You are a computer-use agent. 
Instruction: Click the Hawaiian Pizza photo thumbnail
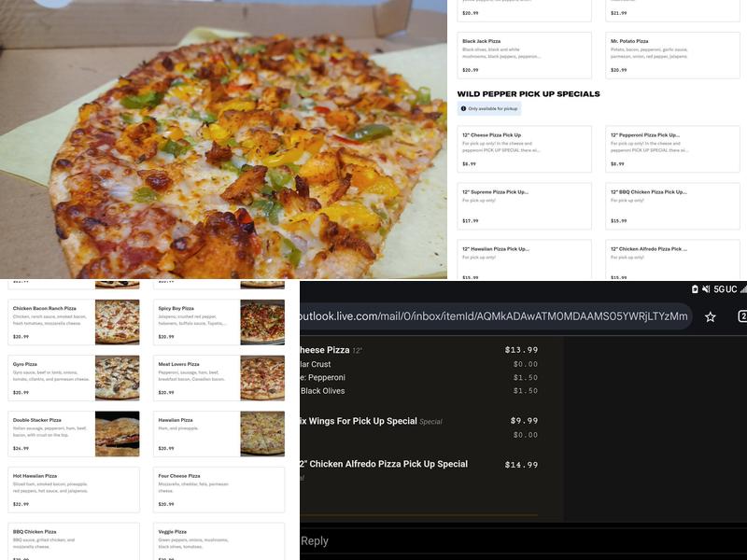pyautogui.click(x=262, y=434)
